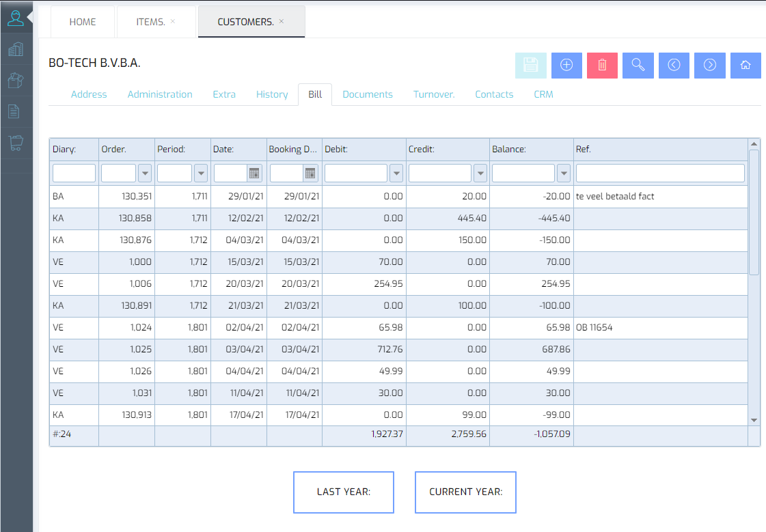Viewport: 766px width, 532px height.
Task: Click the Diary filter input field
Action: click(x=74, y=173)
